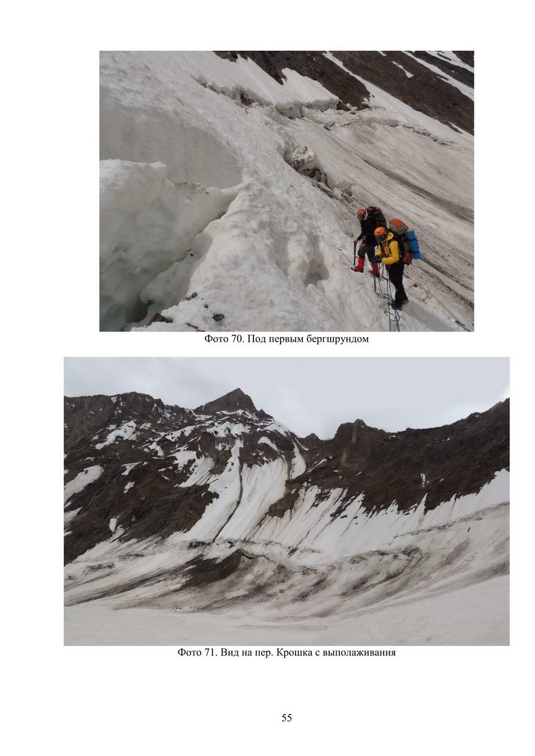Click the caption 'Фото 70. Под первым бергшрундом'

click(x=286, y=339)
